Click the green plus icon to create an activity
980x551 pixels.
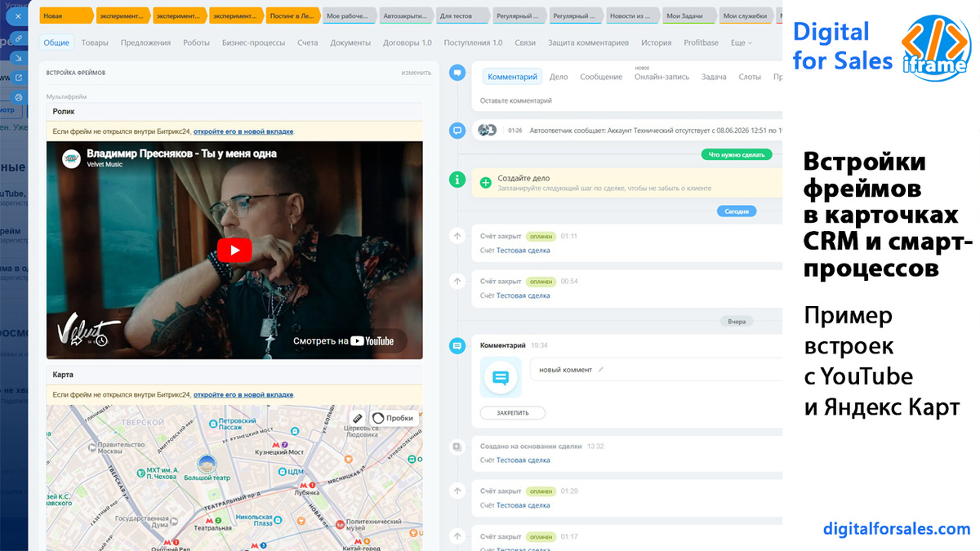click(486, 183)
